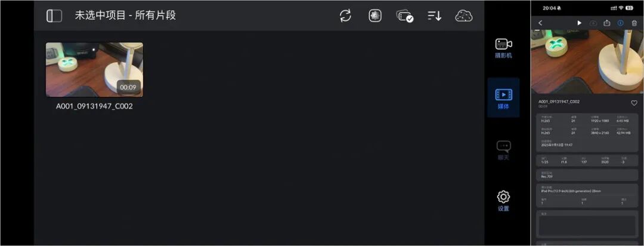Open the A001_09131947_C002 clip thumbnail
Screen dimensions: 644x246
point(94,69)
